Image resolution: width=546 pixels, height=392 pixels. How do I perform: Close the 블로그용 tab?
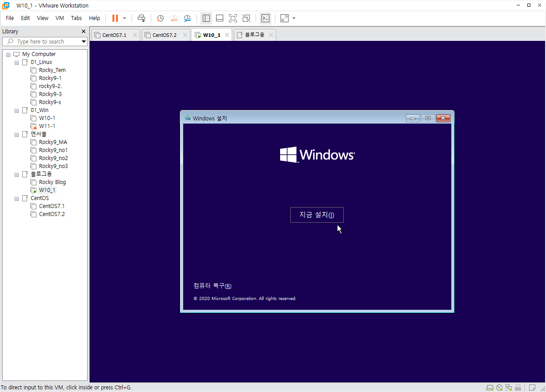(x=271, y=35)
